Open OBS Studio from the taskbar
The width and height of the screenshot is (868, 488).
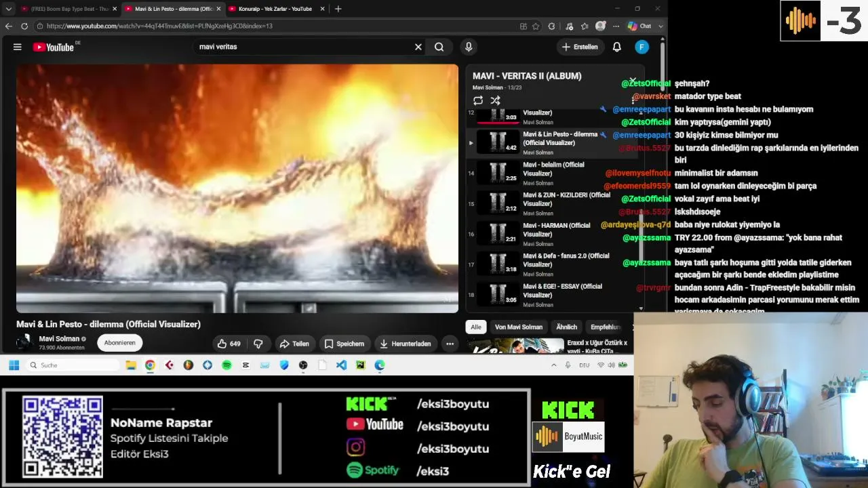303,365
